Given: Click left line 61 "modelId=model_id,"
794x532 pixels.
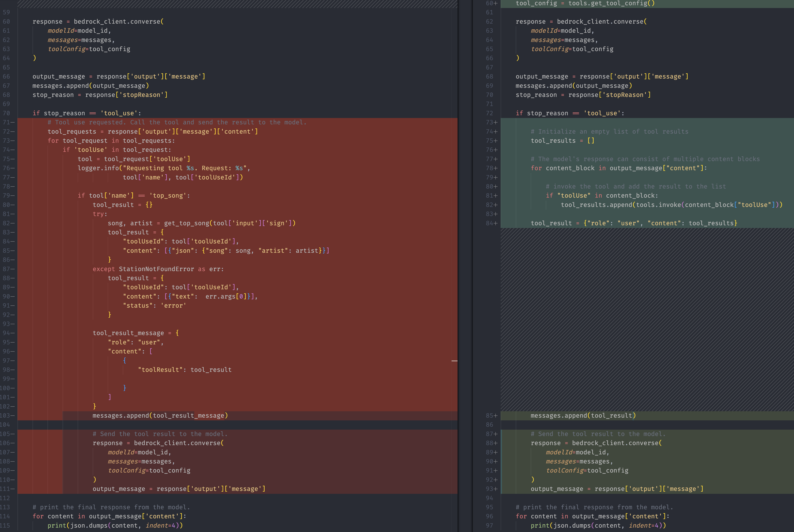Looking at the screenshot, I should coord(79,31).
